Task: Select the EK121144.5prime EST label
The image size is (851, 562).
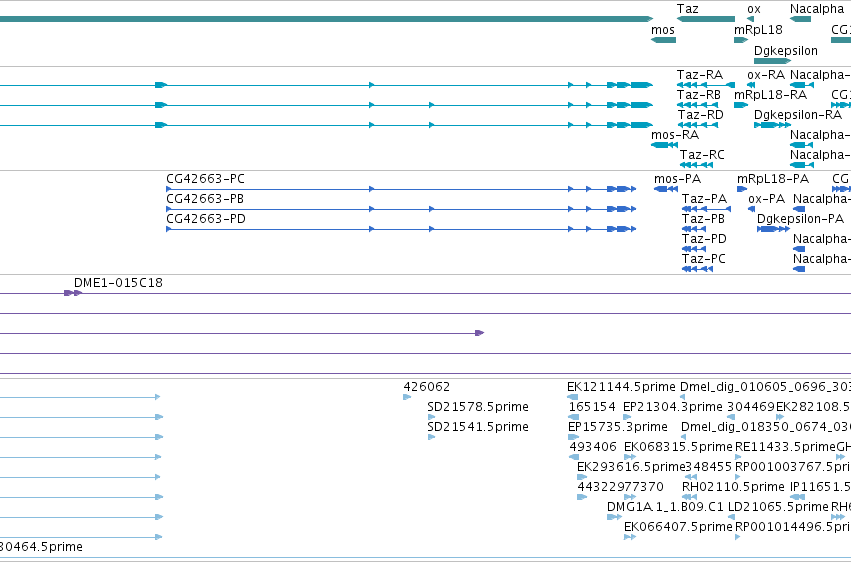Action: coord(621,387)
